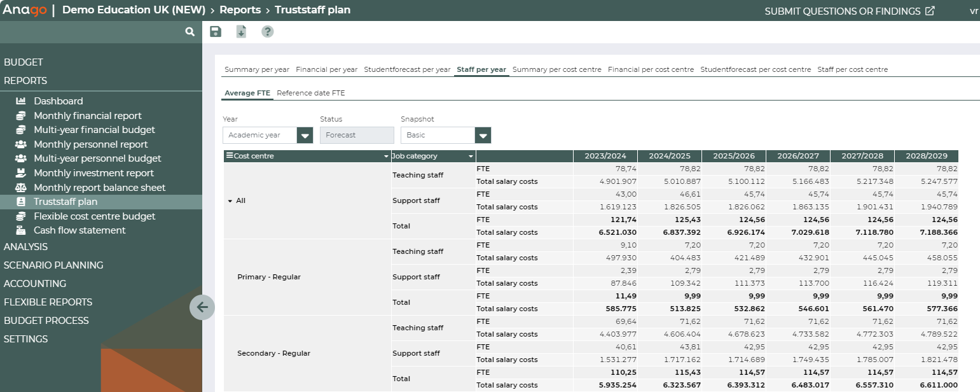Viewport: 980px width, 392px height.
Task: Click the salary cost cell 6.611.000
Action: pos(927,385)
